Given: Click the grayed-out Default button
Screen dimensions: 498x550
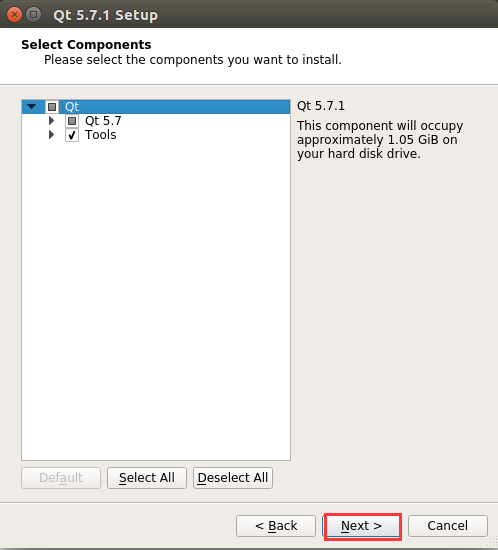Looking at the screenshot, I should click(61, 478).
